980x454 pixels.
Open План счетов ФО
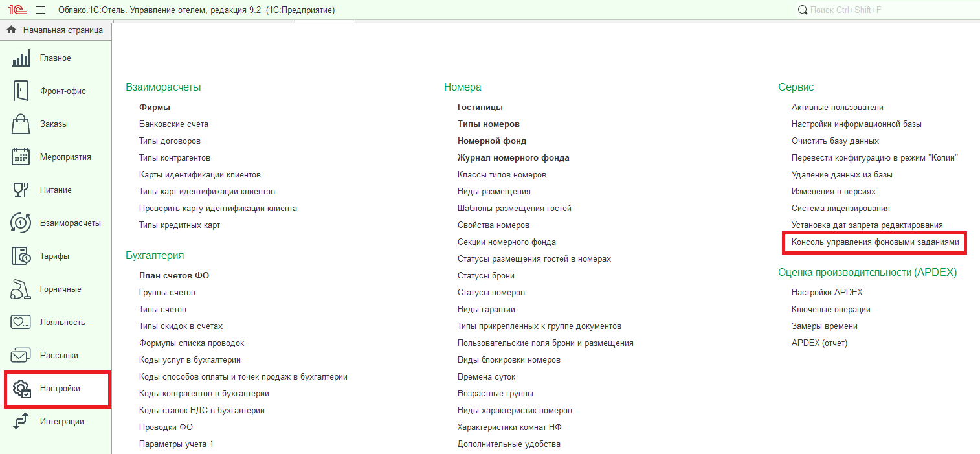point(174,275)
